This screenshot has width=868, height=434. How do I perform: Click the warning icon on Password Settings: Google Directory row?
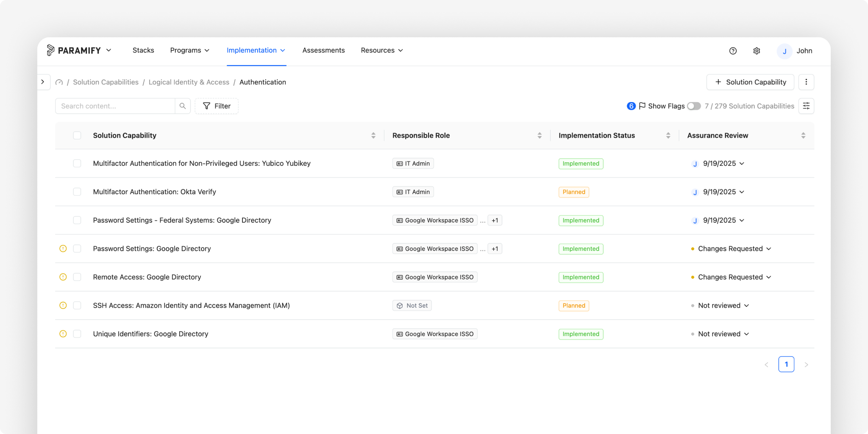(x=63, y=249)
